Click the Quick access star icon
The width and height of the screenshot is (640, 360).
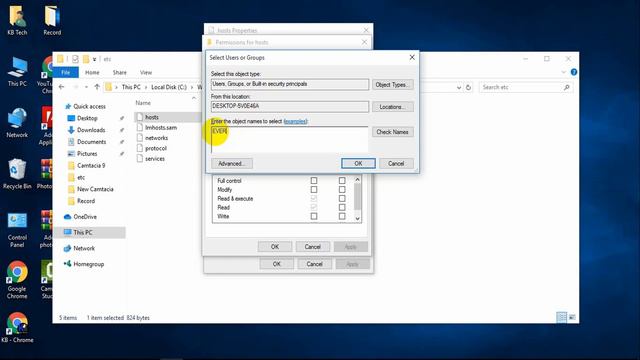pos(68,106)
